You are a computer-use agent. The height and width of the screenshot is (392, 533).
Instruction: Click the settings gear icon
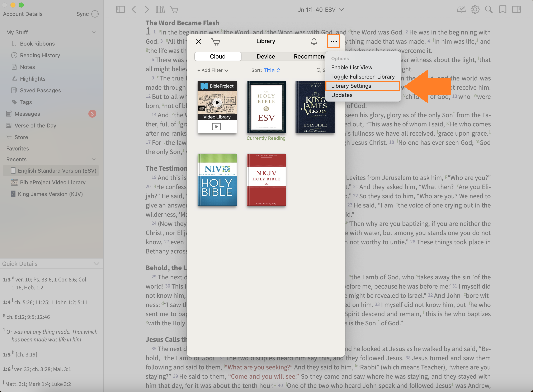pos(475,9)
